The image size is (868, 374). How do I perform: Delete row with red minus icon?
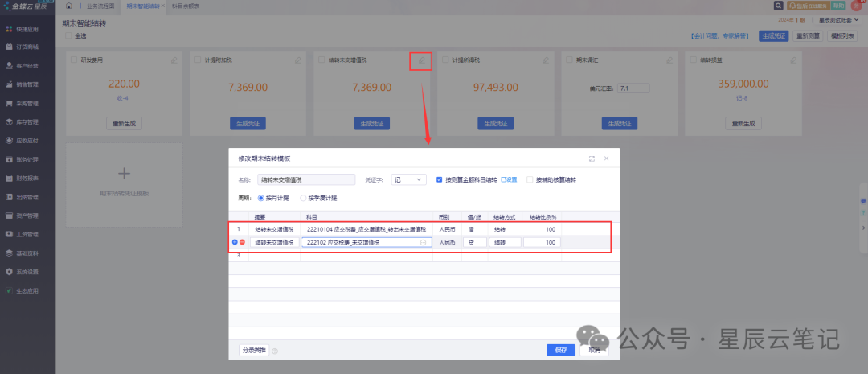coord(242,242)
